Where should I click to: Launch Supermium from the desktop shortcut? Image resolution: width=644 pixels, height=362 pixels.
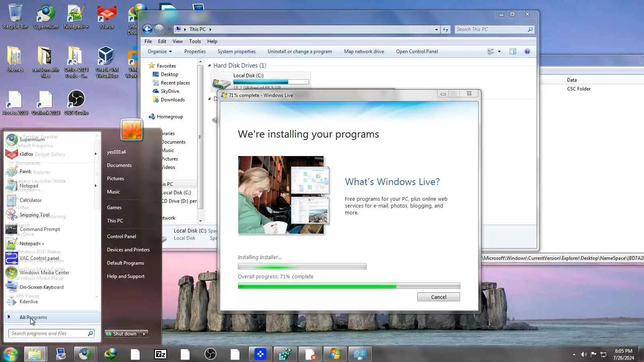coord(45,16)
